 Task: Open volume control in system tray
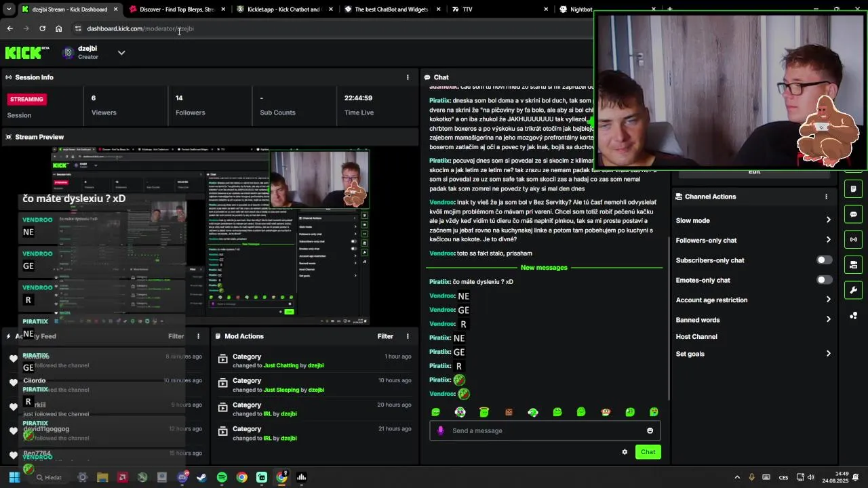[810, 477]
